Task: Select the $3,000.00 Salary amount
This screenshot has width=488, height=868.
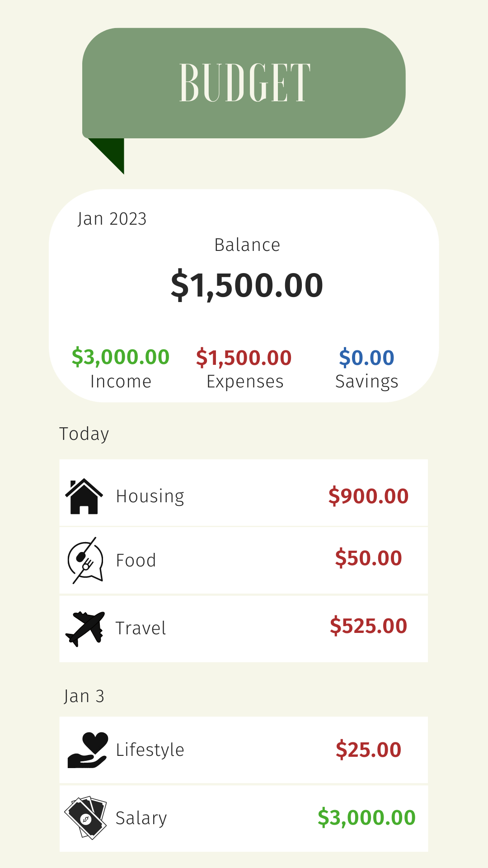Action: (366, 818)
